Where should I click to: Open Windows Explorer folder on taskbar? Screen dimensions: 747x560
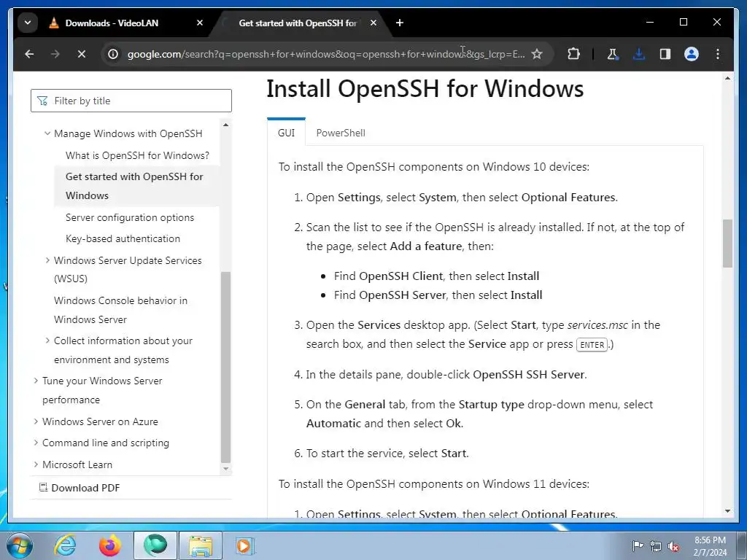pyautogui.click(x=201, y=545)
